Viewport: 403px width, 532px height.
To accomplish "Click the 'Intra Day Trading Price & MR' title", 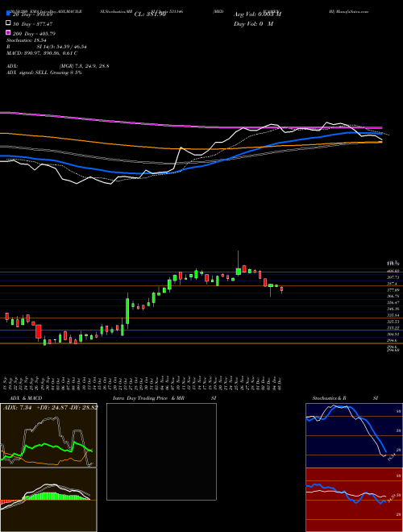I will click(x=148, y=398).
